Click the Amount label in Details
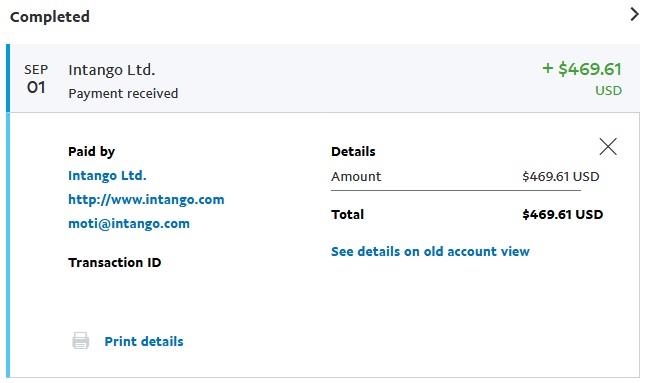This screenshot has width=648, height=383. tap(356, 177)
